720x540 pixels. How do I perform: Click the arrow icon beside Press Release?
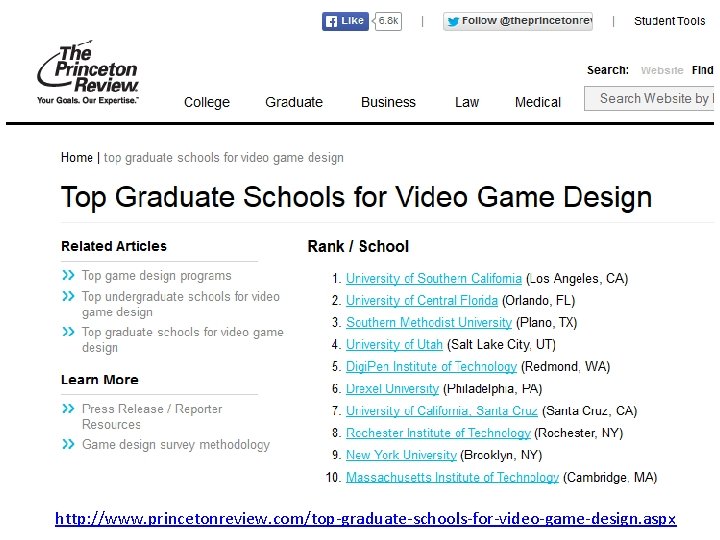pos(68,408)
